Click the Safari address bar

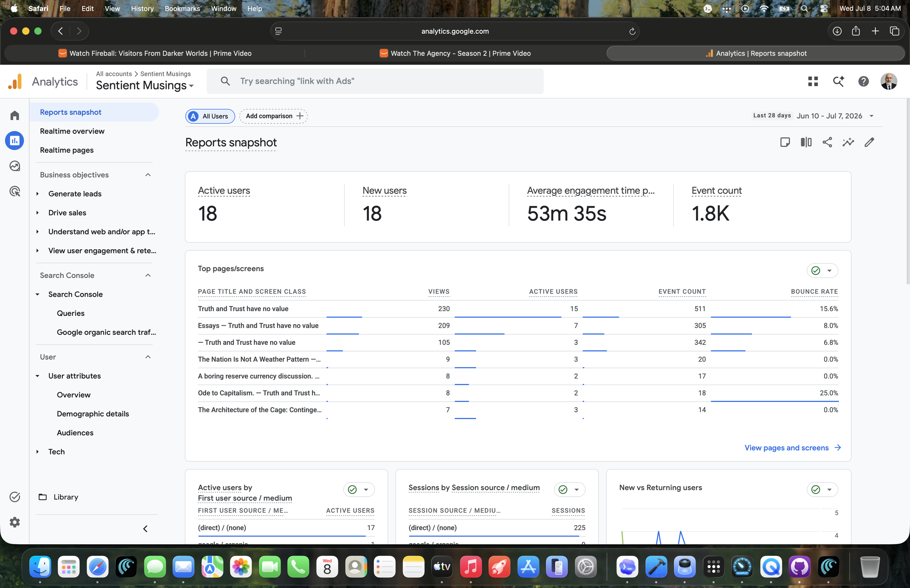click(x=455, y=31)
